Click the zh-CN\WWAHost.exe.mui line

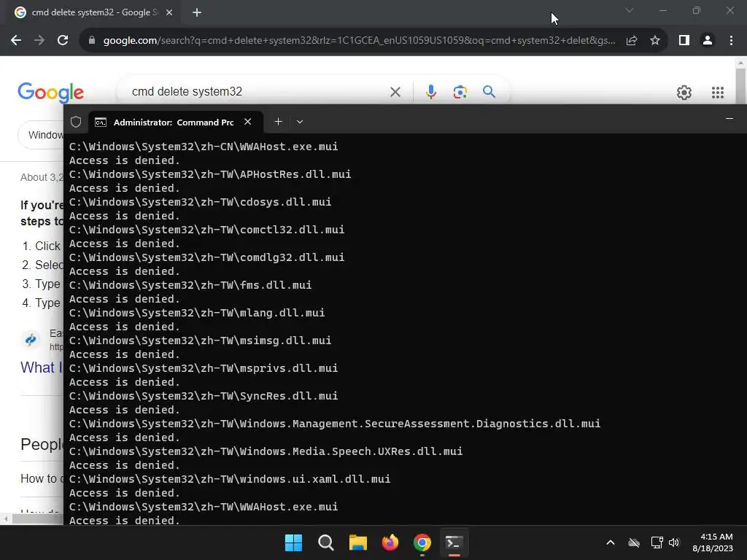[204, 147]
